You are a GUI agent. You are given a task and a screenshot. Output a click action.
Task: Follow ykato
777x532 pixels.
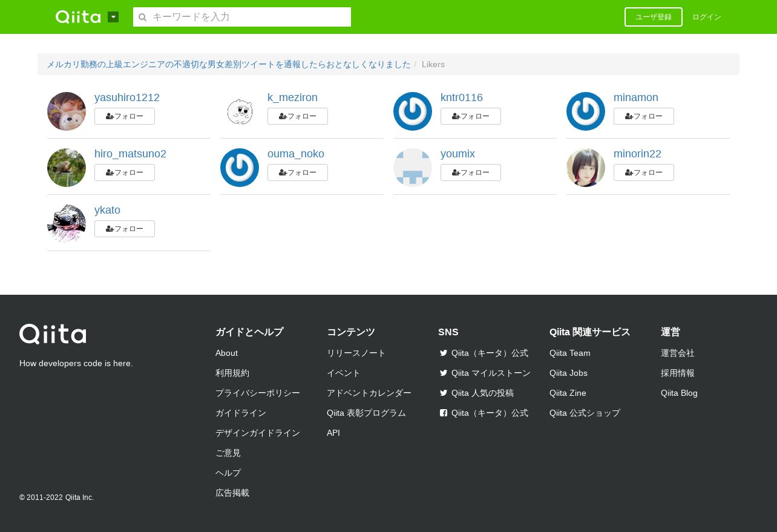coord(125,229)
